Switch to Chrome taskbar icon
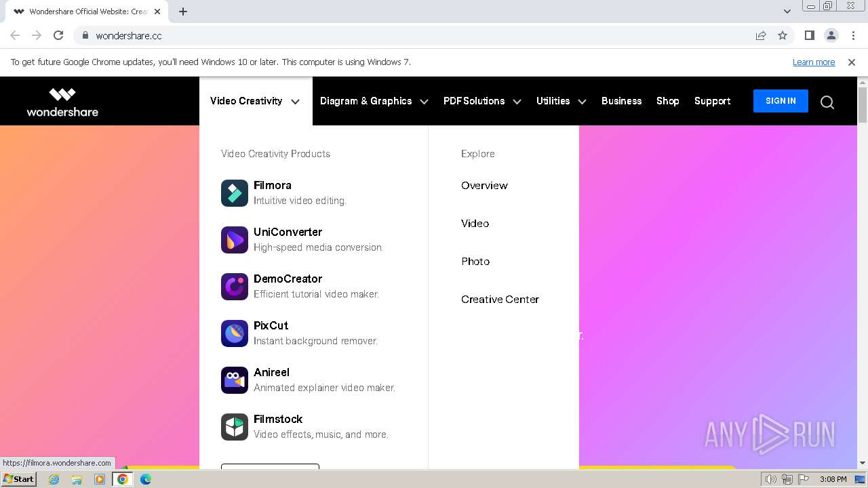Image resolution: width=868 pixels, height=488 pixels. (123, 479)
